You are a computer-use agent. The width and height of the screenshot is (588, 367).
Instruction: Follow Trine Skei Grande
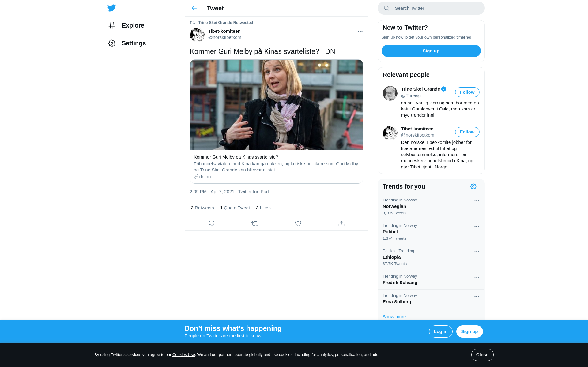tap(467, 92)
